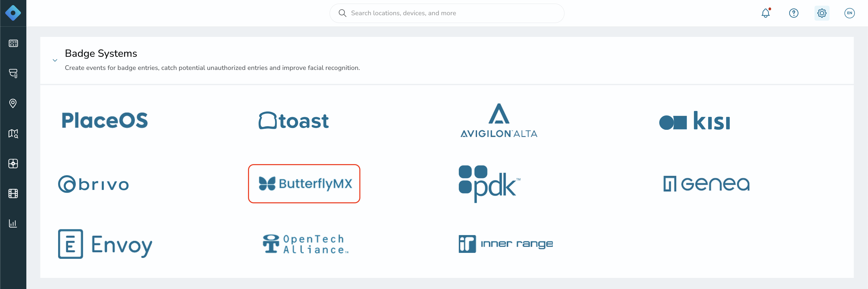The height and width of the screenshot is (289, 868).
Task: Click the app logo in the top left corner
Action: [x=13, y=13]
